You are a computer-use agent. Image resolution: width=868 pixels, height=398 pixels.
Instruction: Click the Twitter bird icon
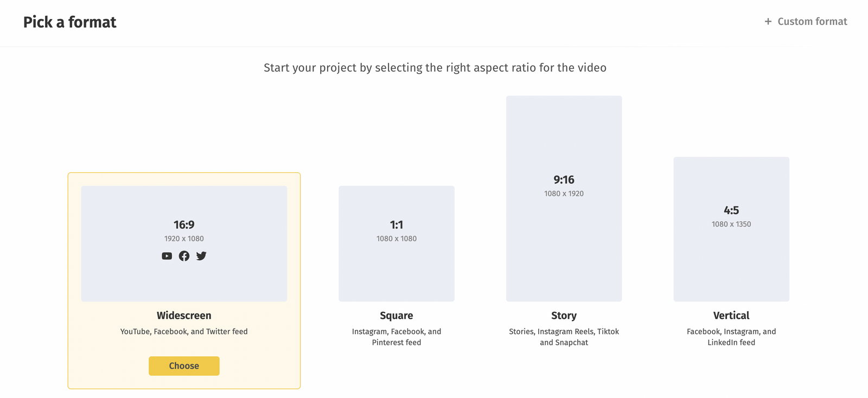click(x=201, y=256)
